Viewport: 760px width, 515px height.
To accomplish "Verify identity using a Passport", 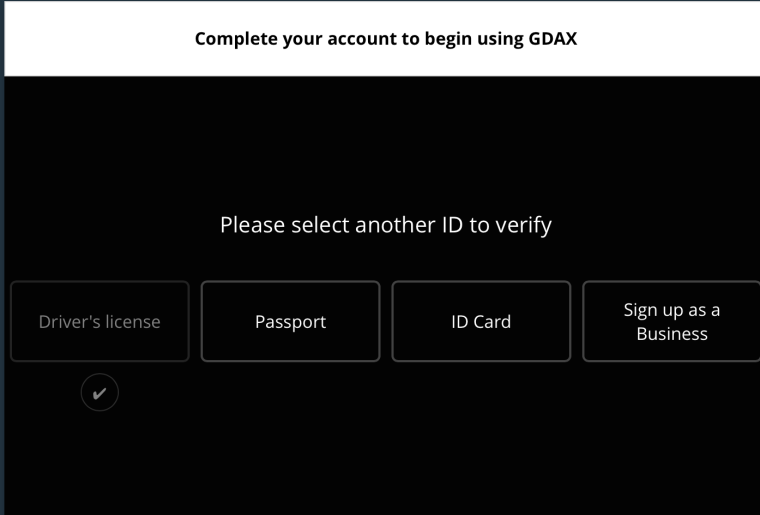I will 290,321.
